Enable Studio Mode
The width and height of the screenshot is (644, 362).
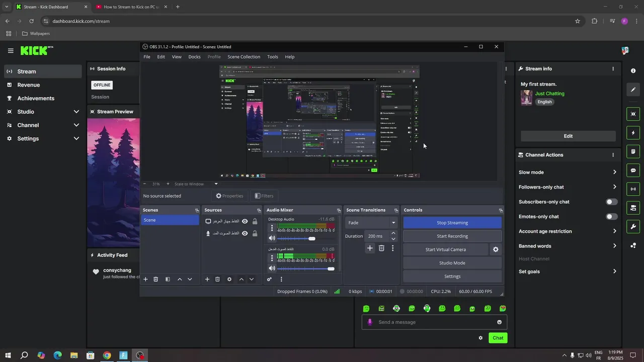(452, 263)
